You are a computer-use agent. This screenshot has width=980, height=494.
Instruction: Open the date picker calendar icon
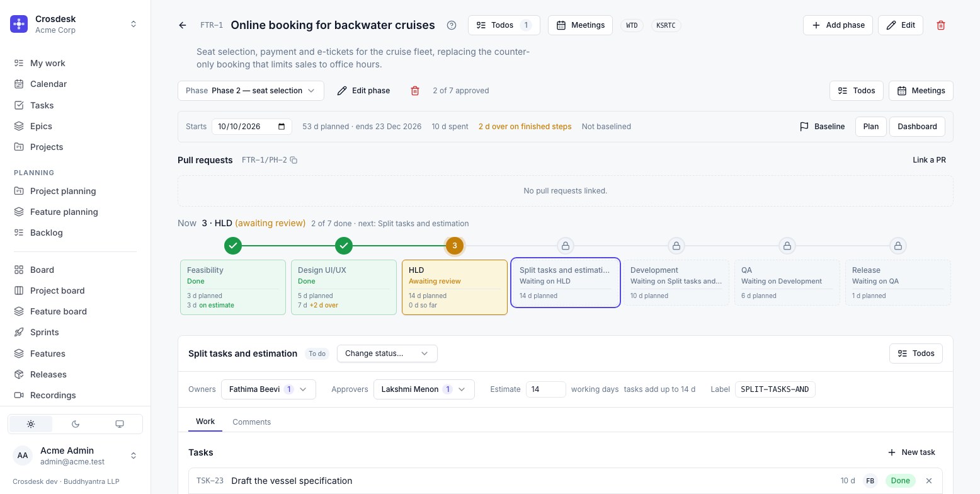[x=281, y=126]
